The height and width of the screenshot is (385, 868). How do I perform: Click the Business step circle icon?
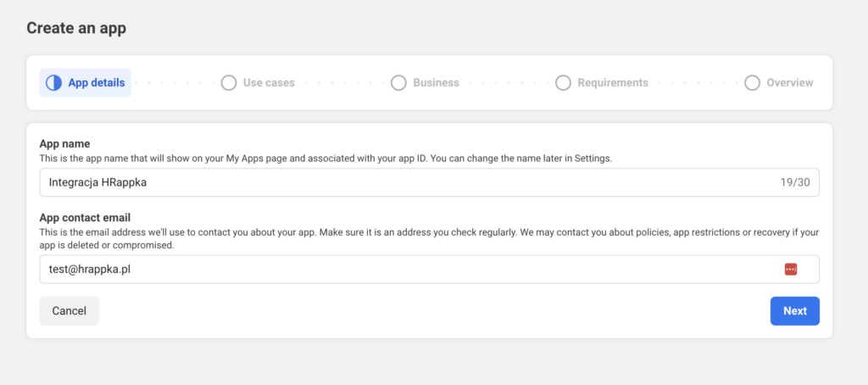[x=398, y=83]
